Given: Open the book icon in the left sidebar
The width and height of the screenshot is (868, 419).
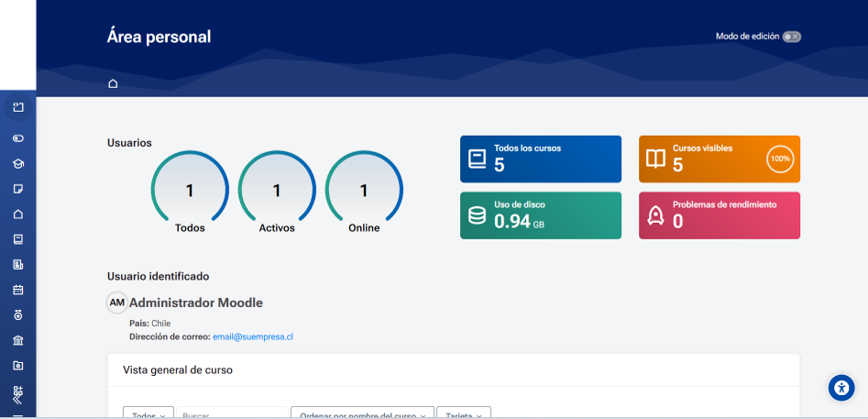Looking at the screenshot, I should coord(18,239).
